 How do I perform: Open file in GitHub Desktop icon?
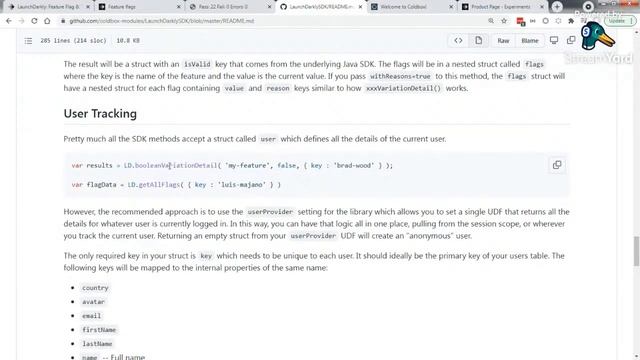(554, 40)
